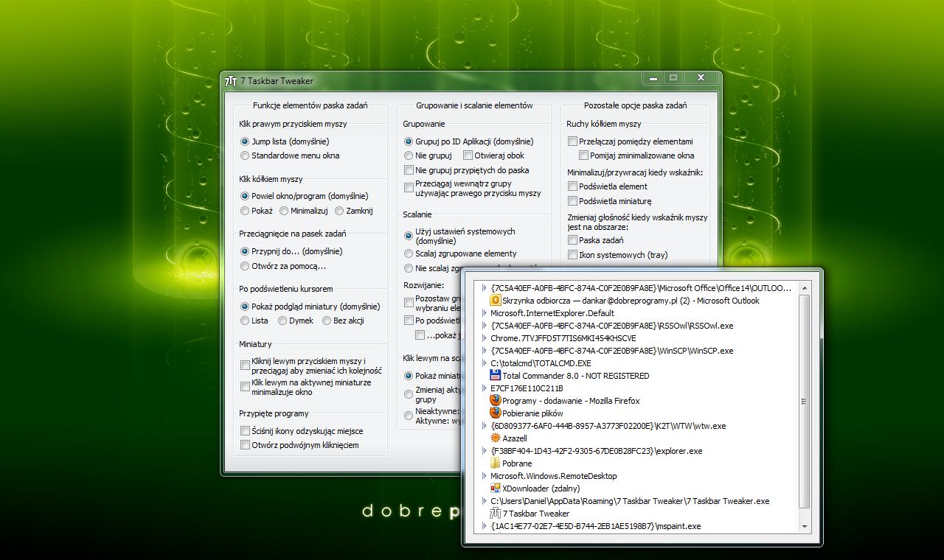This screenshot has width=944, height=560.
Task: Select the Chrome.7TVJFFD5T7TIS6MKI454KHSCVE row
Action: [x=563, y=338]
